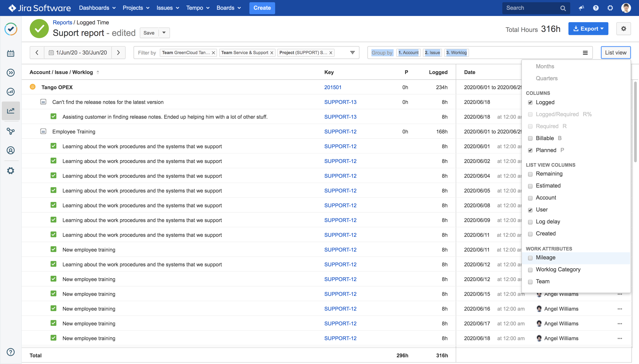Click the group-by hamburger lines icon

pyautogui.click(x=585, y=53)
